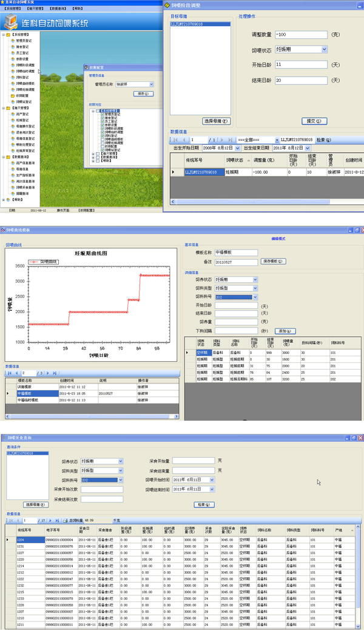Click the 权限配置 folder icon in the left sidebar
The width and height of the screenshot is (364, 630).
[x=13, y=95]
